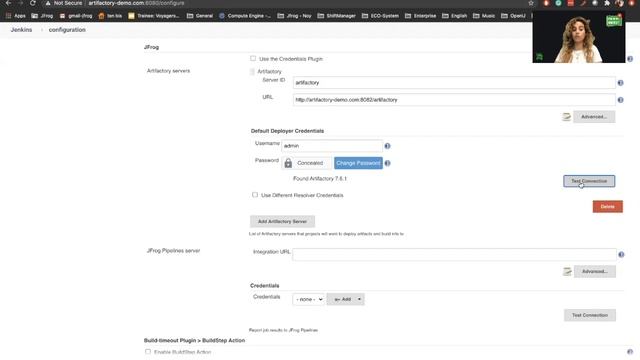Open help for Integration URL field
This screenshot has height=360, width=640.
[621, 255]
